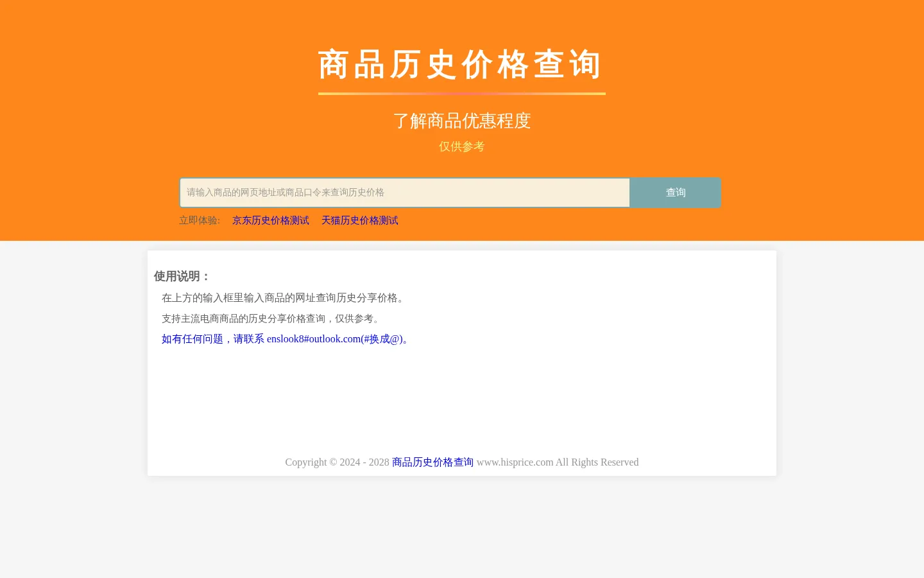Click the 商品历史价格查询 page heading
Image resolution: width=924 pixels, height=578 pixels.
(461, 65)
